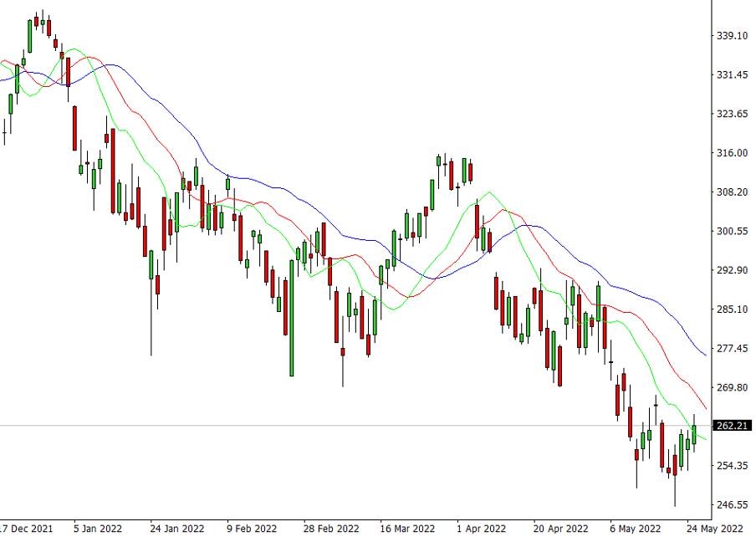The width and height of the screenshot is (756, 537).
Task: Select the last green candlestick on the chart
Action: tap(694, 433)
